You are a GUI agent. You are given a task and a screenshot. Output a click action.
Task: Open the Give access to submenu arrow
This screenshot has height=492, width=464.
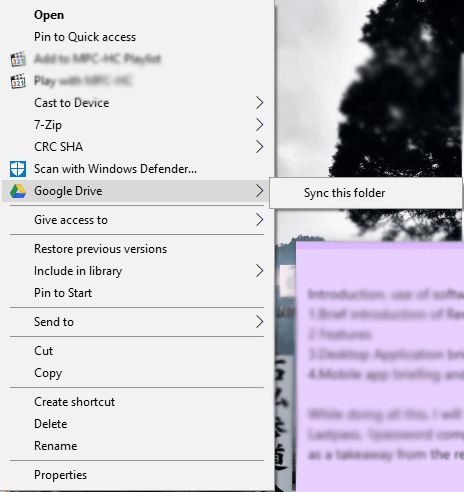pos(260,220)
